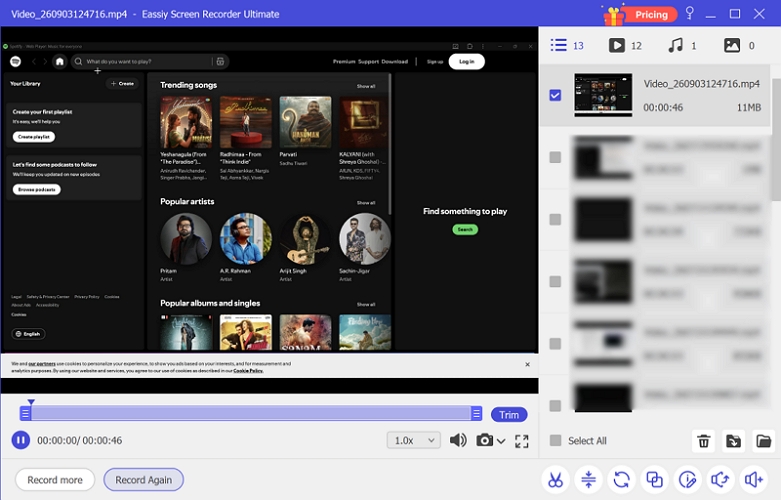Screen dimensions: 781x500
Task: Click the middle of the trim timeline bar
Action: tap(251, 413)
